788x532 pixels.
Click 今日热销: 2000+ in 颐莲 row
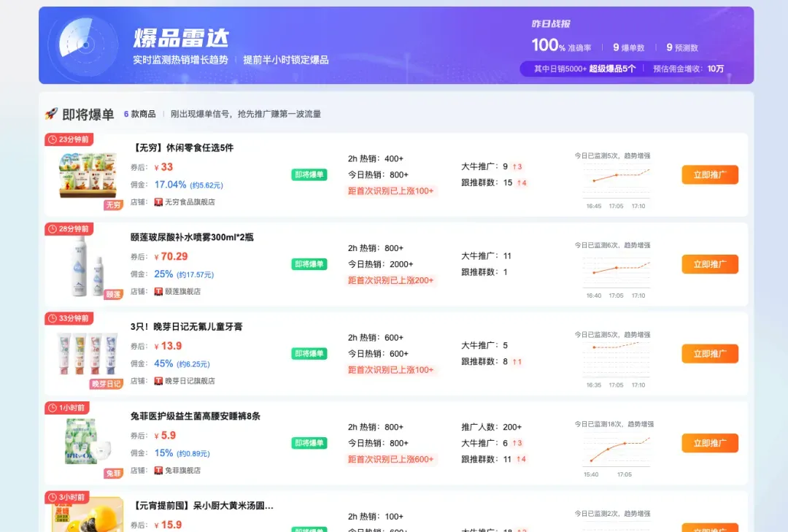(x=380, y=264)
